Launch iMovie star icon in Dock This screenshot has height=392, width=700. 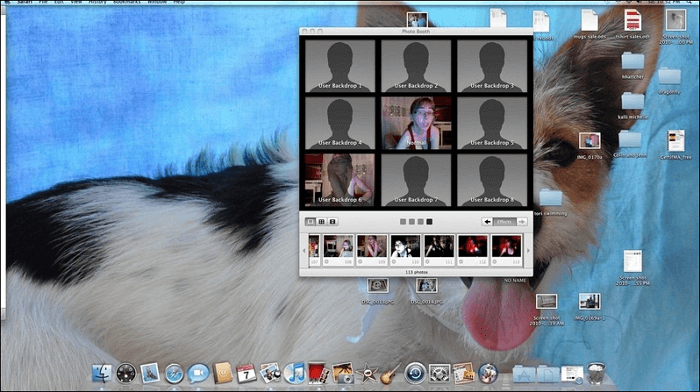click(x=367, y=373)
